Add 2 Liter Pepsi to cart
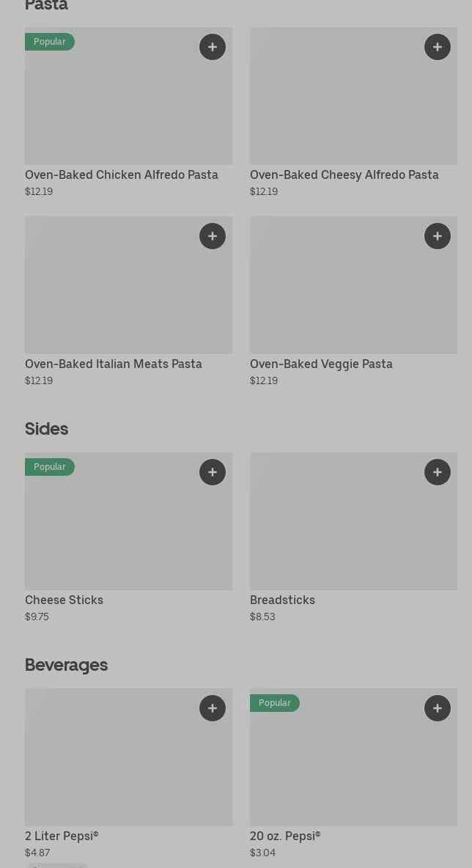This screenshot has height=868, width=472. pyautogui.click(x=213, y=708)
